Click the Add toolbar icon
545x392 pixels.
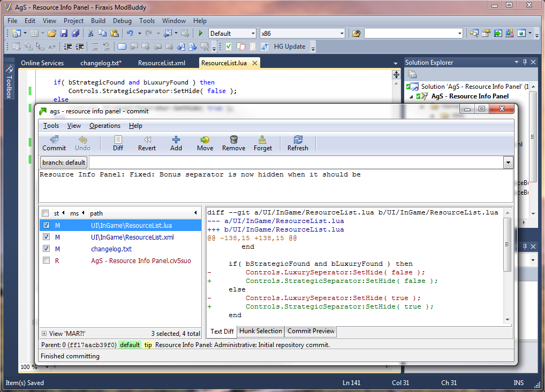[176, 140]
